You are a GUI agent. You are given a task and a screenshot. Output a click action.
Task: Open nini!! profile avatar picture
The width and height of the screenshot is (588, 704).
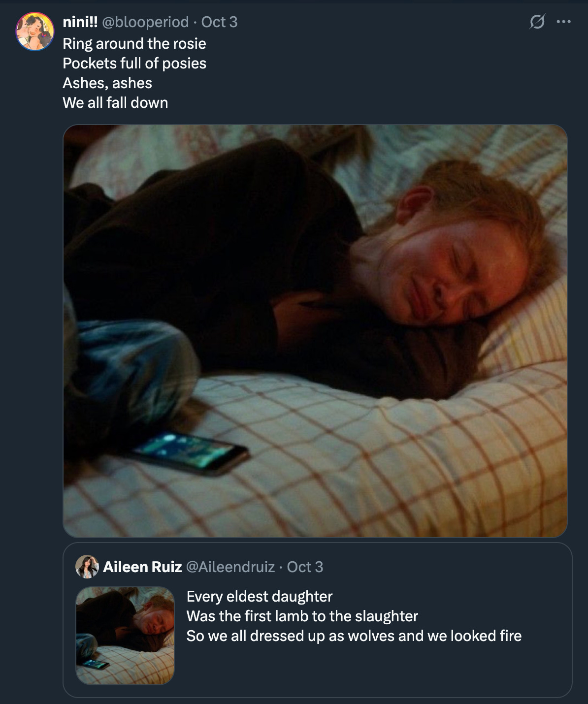(35, 32)
